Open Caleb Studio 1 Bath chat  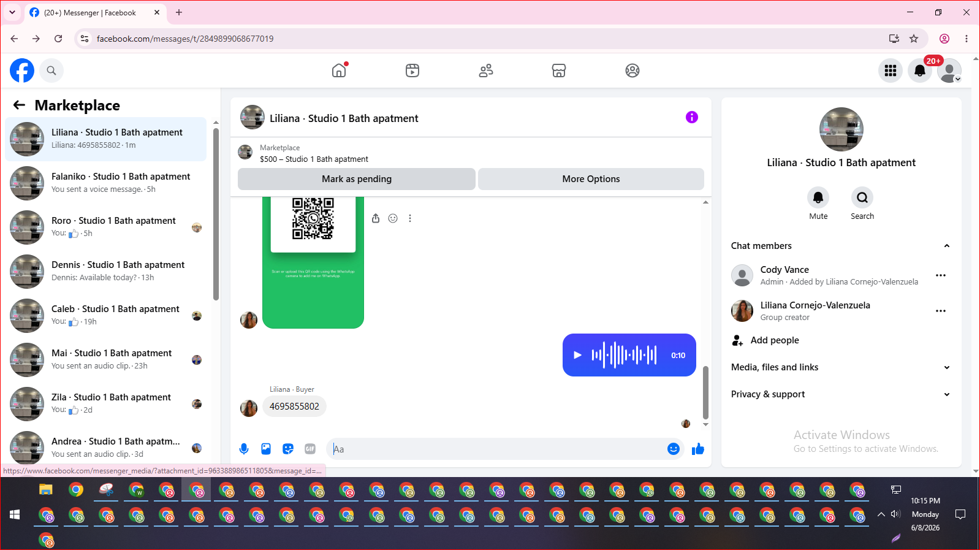coord(106,316)
